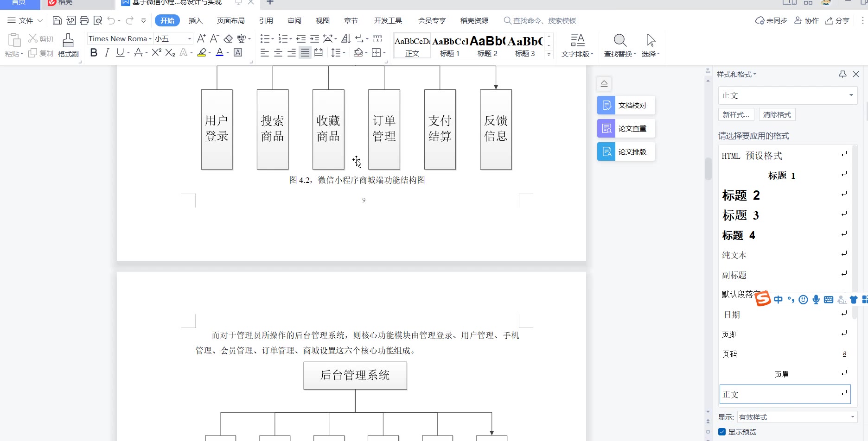Apply justified alignment
This screenshot has height=441, width=868.
(305, 52)
